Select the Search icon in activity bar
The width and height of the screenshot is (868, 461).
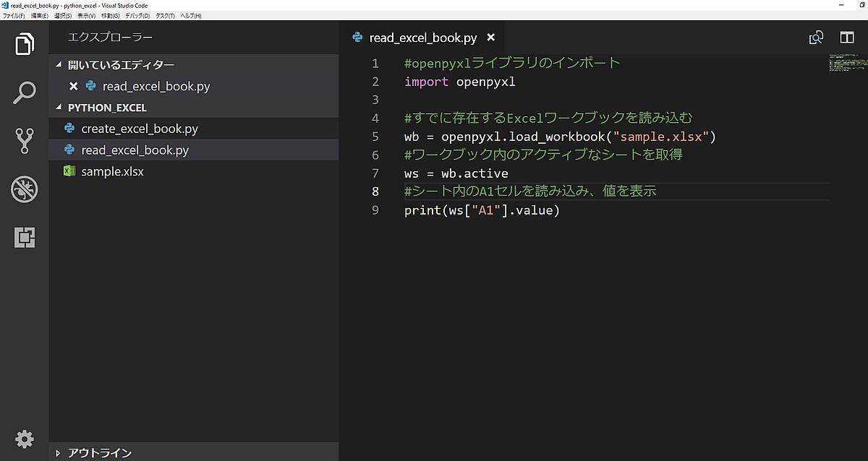click(x=25, y=92)
